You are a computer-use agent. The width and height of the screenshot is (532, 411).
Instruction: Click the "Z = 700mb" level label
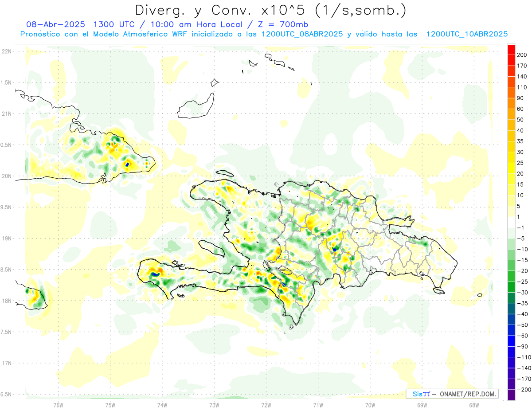click(282, 24)
